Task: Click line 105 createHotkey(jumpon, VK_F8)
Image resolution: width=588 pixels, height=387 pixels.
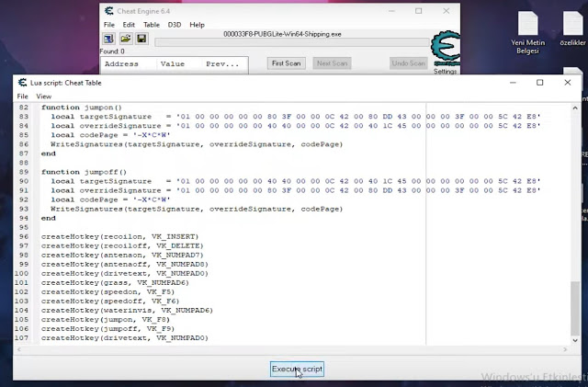Action: (106, 320)
